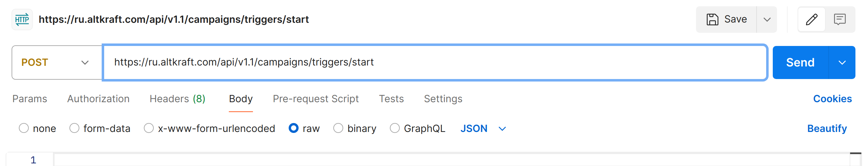Click the HTTP request type icon
Viewport: 868px width, 166px height.
22,20
